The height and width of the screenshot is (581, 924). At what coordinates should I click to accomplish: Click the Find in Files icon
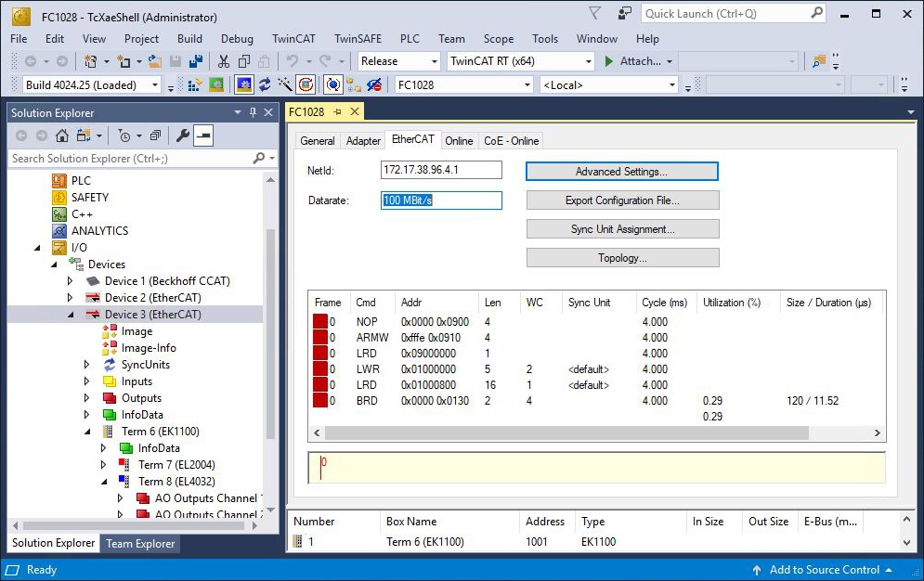click(818, 61)
